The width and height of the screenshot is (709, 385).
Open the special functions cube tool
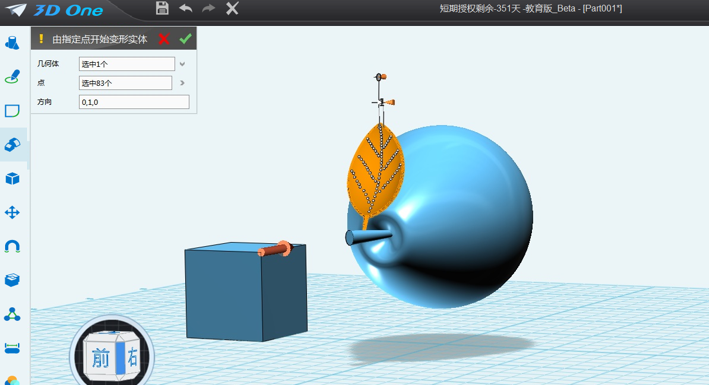point(12,179)
